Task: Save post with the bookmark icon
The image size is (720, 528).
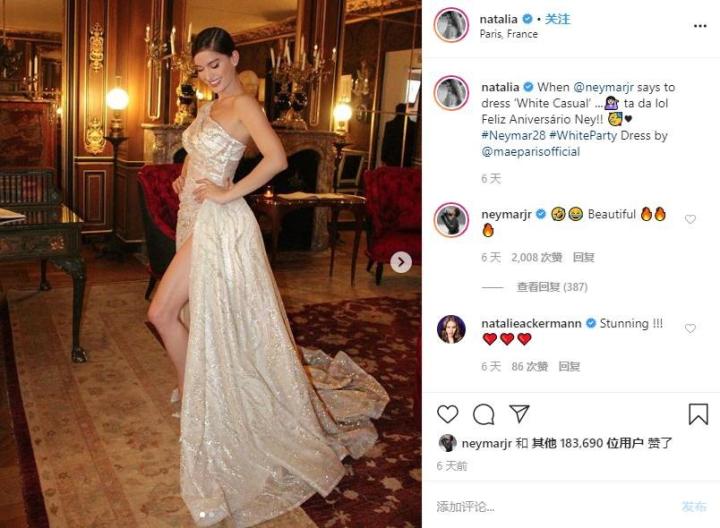Action: [698, 414]
